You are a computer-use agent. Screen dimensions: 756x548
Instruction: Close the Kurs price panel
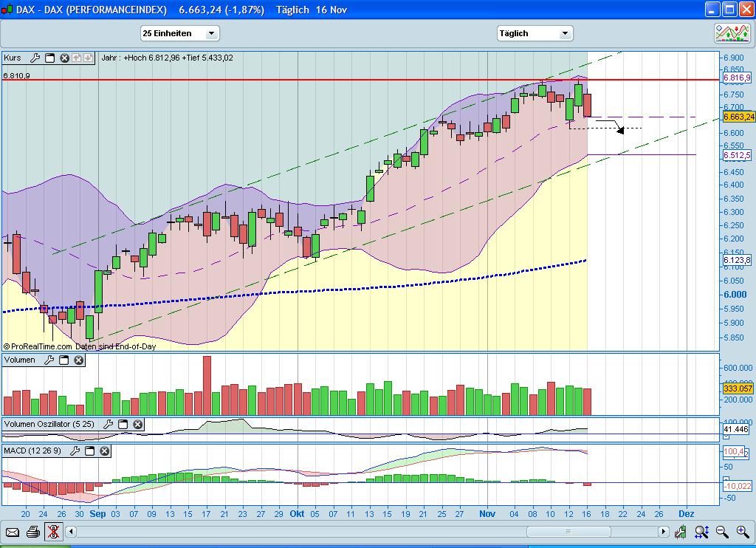tap(64, 58)
